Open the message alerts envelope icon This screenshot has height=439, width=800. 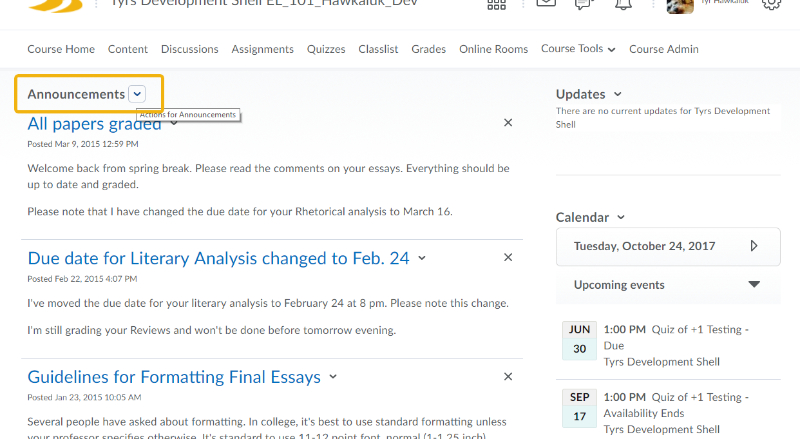(545, 4)
